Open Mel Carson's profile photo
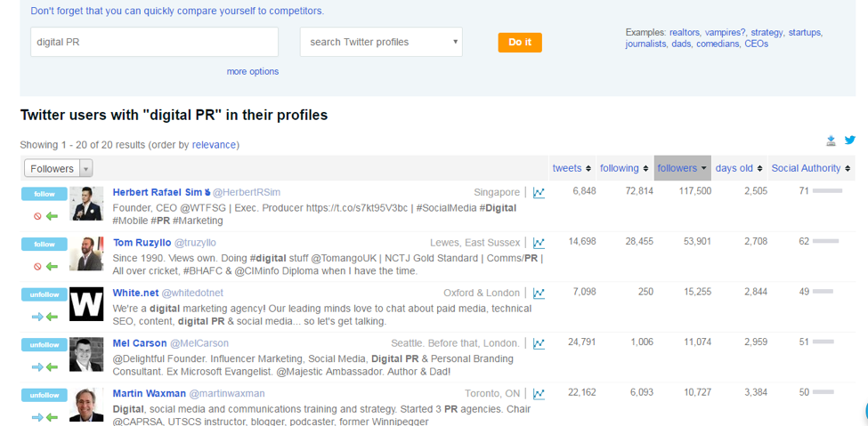Image resolution: width=868 pixels, height=426 pixels. pyautogui.click(x=86, y=355)
